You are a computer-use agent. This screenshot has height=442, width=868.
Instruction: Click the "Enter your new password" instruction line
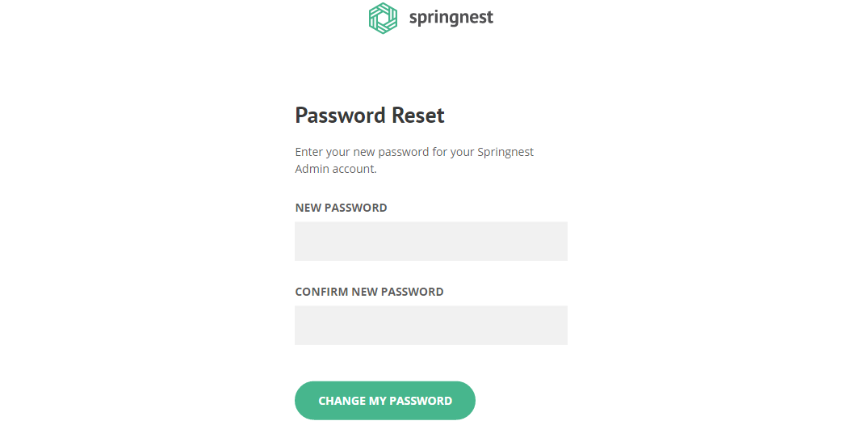[414, 152]
